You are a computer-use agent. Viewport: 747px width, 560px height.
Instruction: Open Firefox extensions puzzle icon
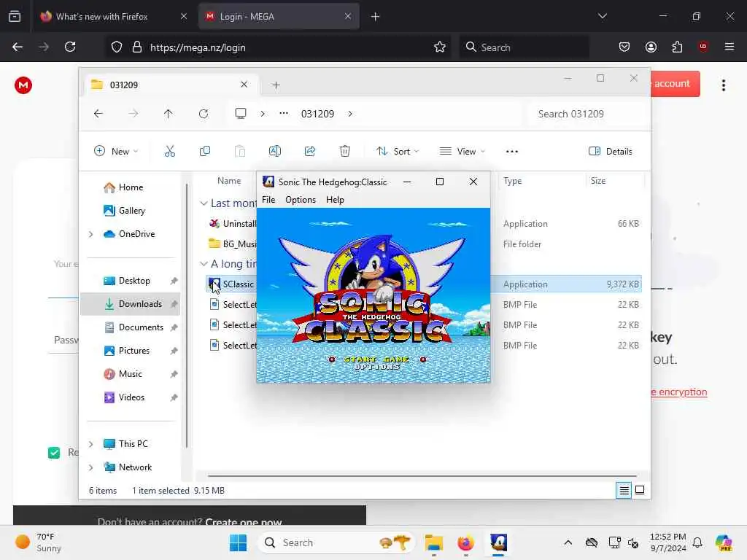click(x=677, y=47)
